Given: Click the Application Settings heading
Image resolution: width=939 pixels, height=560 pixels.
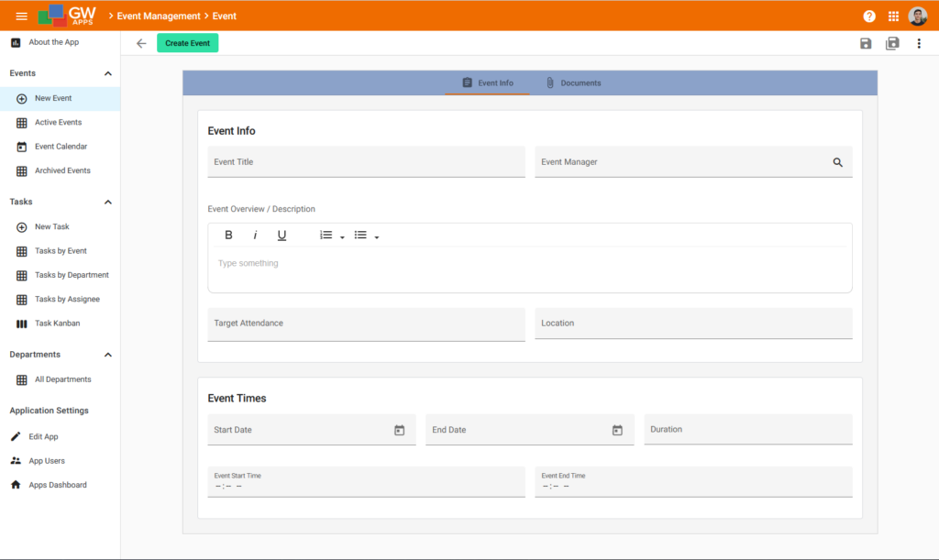Looking at the screenshot, I should coord(50,411).
